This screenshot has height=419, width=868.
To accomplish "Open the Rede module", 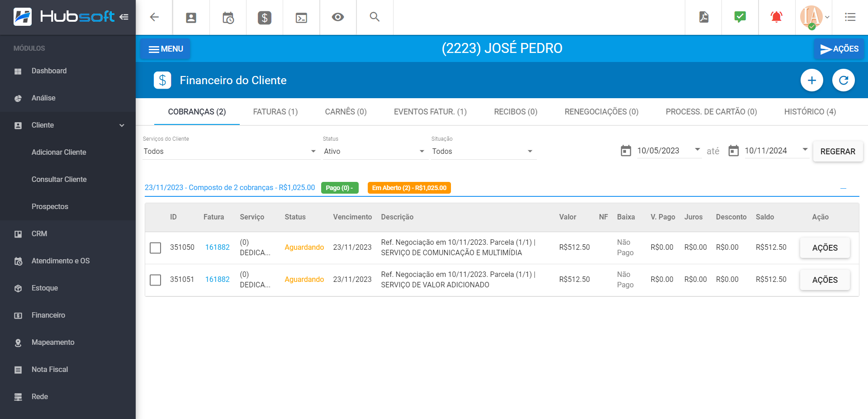I will pos(68,397).
